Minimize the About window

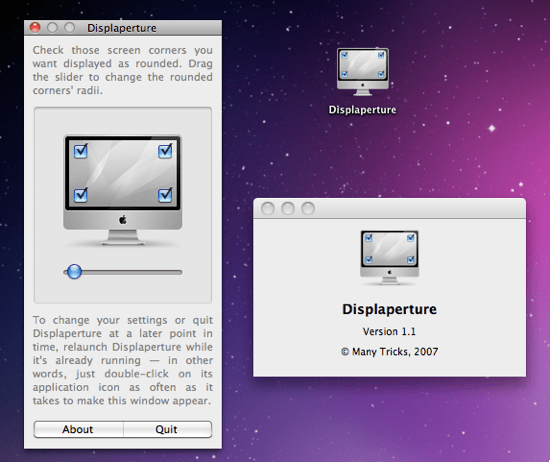288,208
